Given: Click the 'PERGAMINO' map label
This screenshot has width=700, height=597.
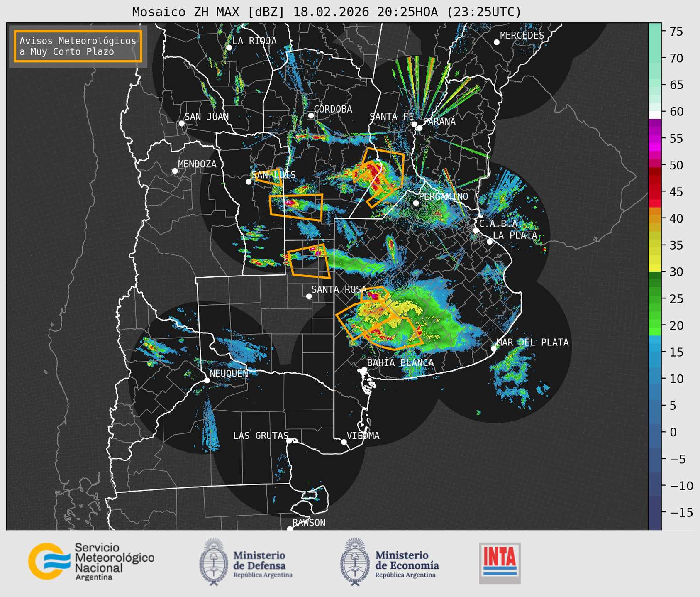Looking at the screenshot, I should click(x=443, y=196).
